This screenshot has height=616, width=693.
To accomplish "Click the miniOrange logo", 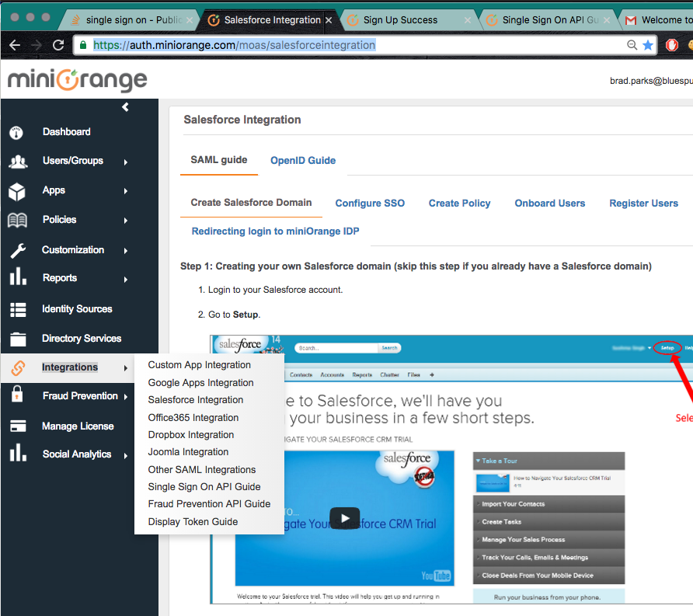I will 78,81.
